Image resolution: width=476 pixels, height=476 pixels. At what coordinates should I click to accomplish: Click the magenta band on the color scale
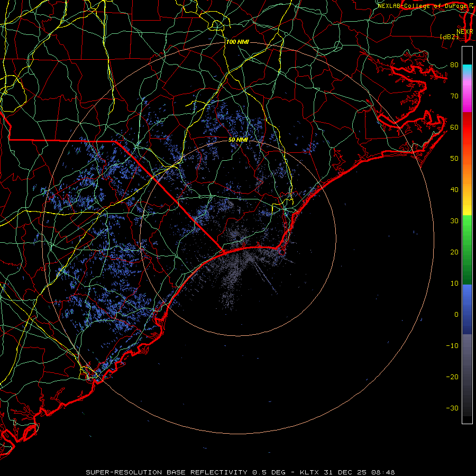(467, 97)
